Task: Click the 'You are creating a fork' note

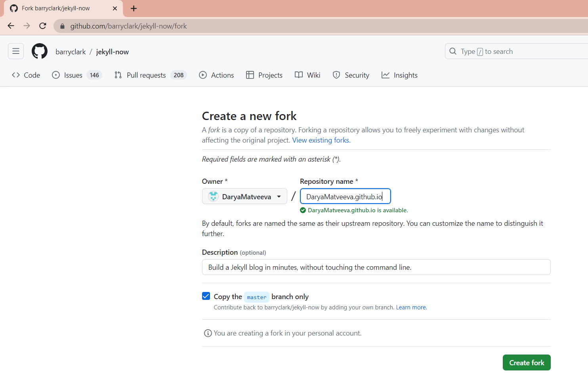Action: 288,333
